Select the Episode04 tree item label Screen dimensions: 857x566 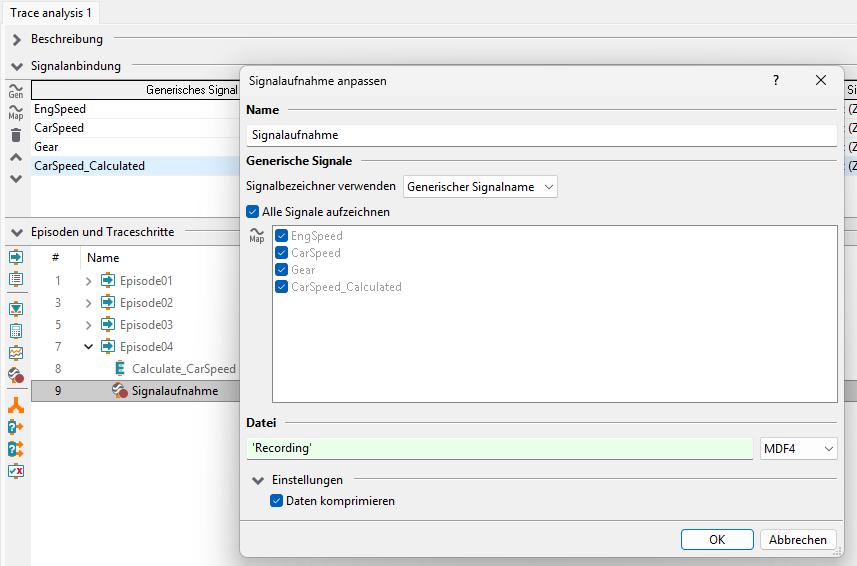coord(146,346)
